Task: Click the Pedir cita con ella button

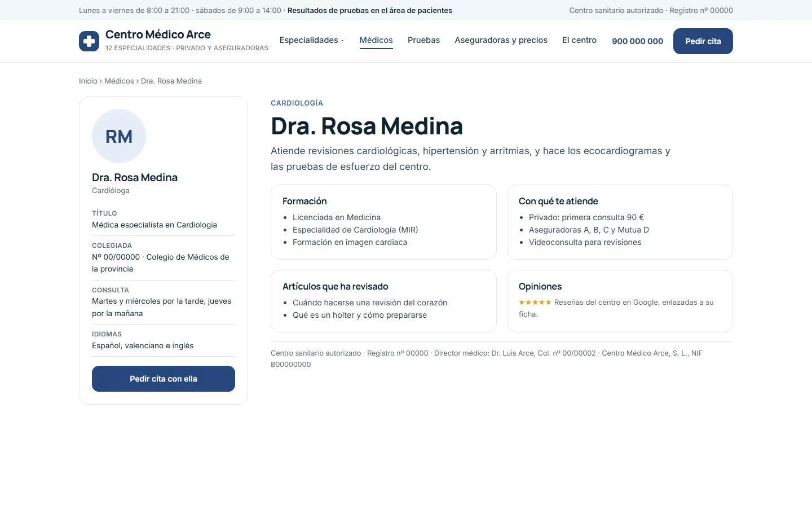Action: click(x=164, y=379)
